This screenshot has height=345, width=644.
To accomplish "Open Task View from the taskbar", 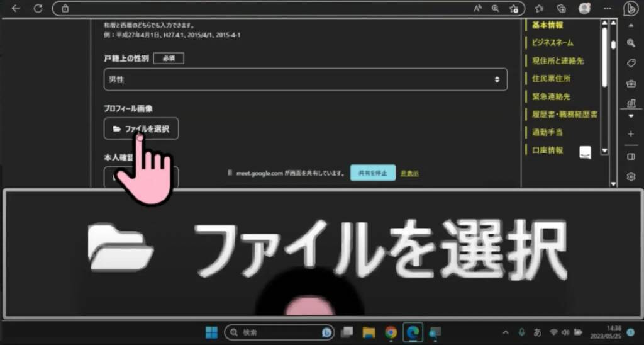I will (x=347, y=332).
